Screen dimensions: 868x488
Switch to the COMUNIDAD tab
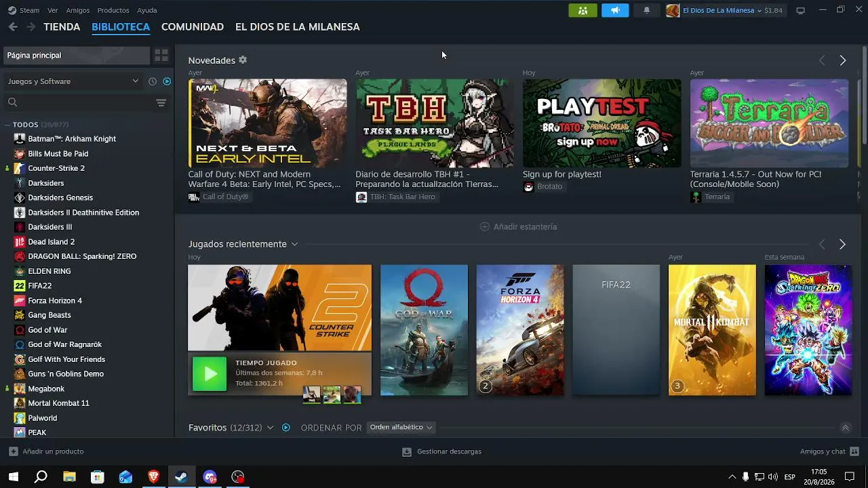coord(193,27)
